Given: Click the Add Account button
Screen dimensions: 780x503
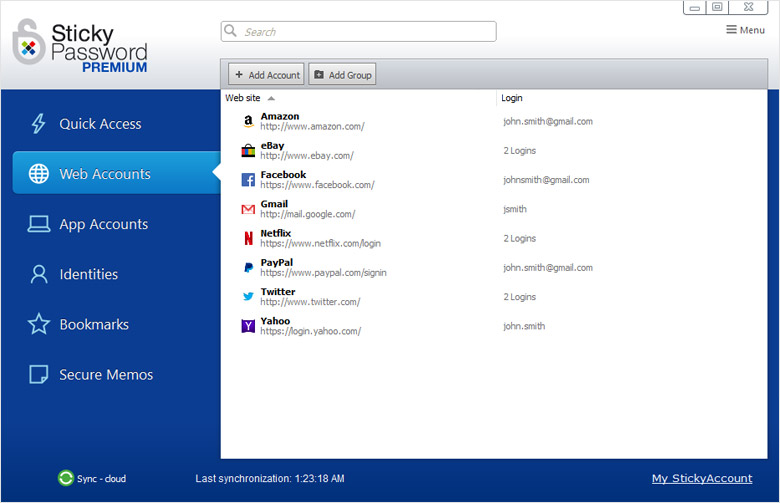Looking at the screenshot, I should 266,75.
